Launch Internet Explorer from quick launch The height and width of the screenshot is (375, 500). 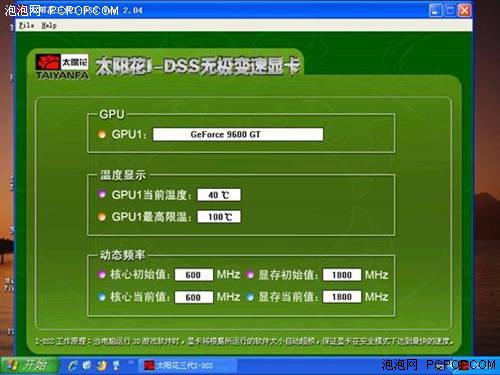coord(72,366)
